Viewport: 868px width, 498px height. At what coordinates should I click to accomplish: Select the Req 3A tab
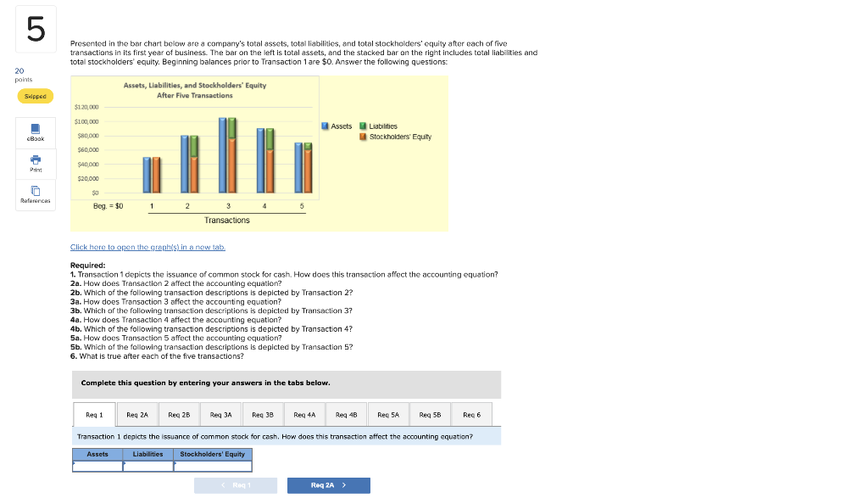click(x=220, y=414)
